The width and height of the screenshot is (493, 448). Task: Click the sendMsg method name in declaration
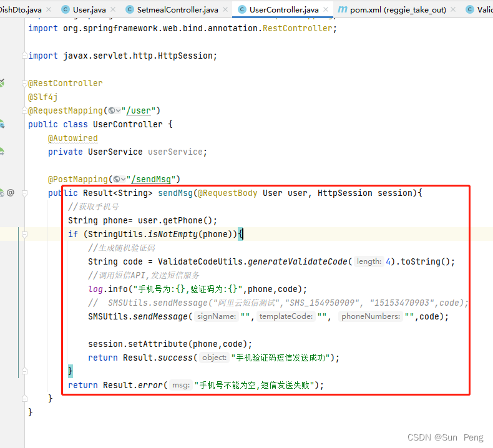pos(175,193)
